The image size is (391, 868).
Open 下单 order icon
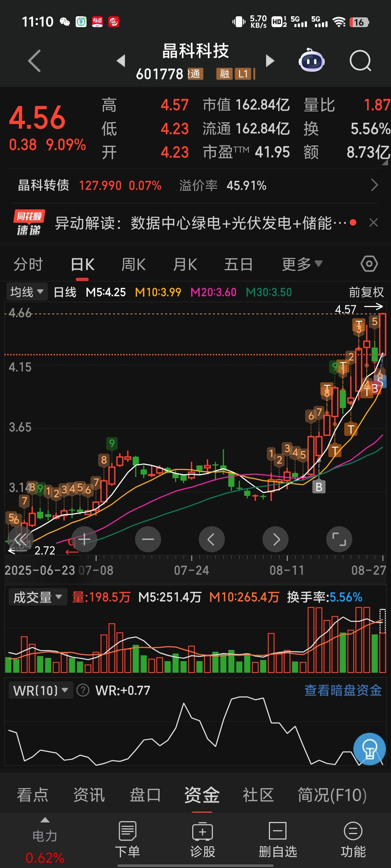click(127, 839)
